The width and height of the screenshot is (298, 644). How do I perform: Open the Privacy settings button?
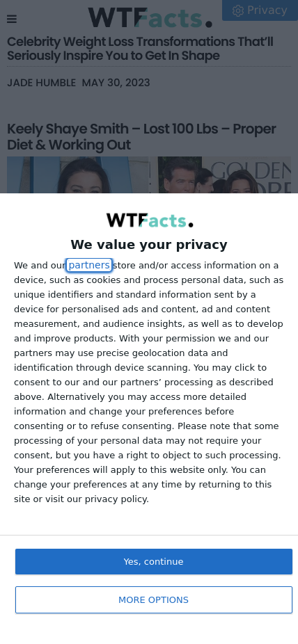260,10
